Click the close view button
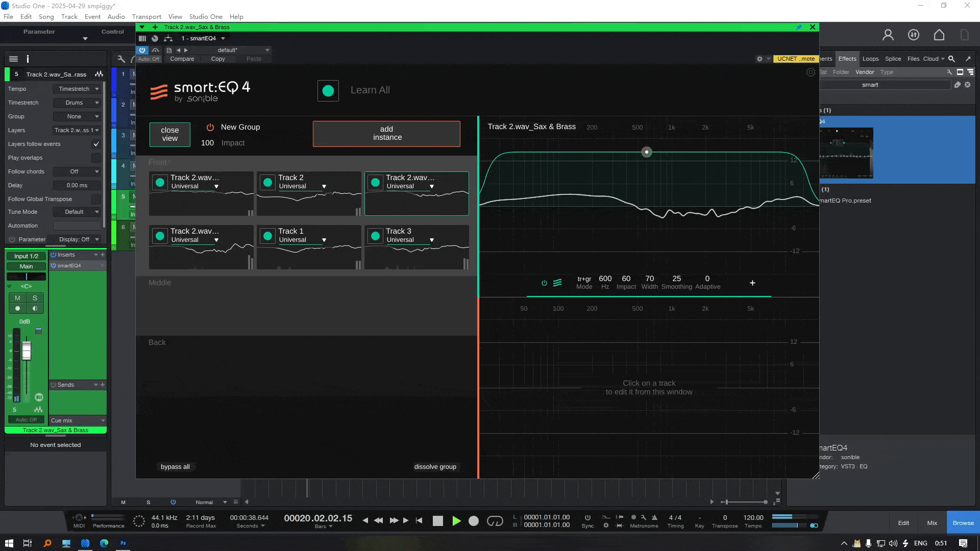The height and width of the screenshot is (551, 980). click(170, 134)
